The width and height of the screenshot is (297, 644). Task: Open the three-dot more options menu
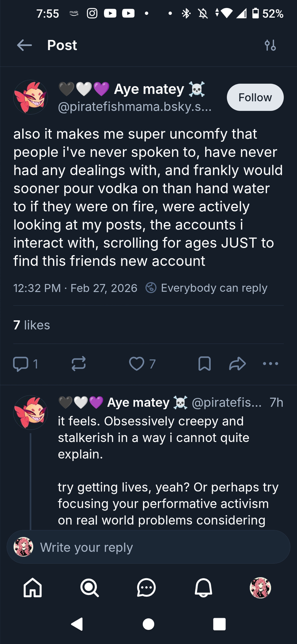coord(270,364)
